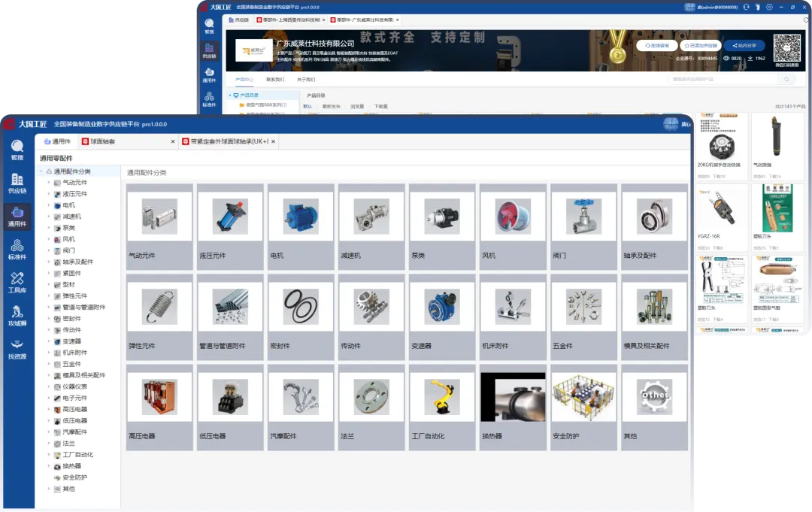Image resolution: width=812 pixels, height=512 pixels.
Task: Close the 球面轴承 tab
Action: click(x=173, y=141)
